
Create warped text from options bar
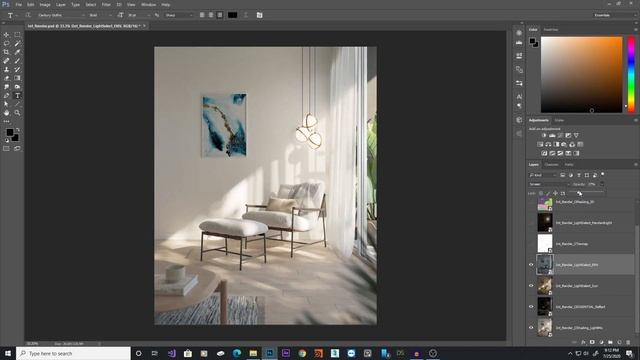pyautogui.click(x=246, y=15)
